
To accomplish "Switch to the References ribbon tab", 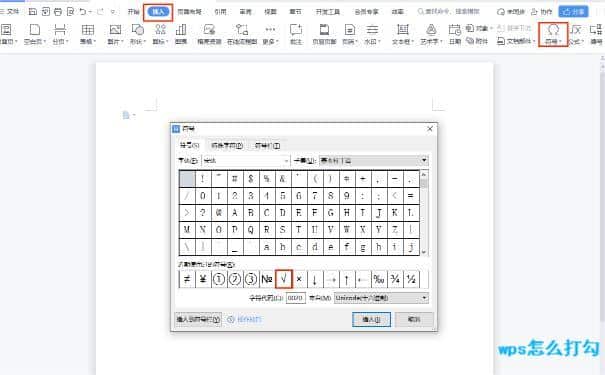I will 220,12.
